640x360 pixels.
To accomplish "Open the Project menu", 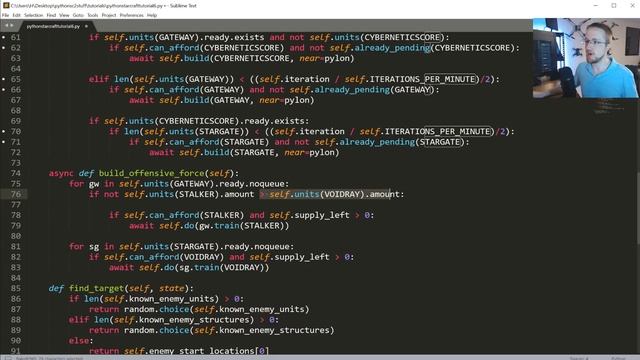I will pos(109,15).
